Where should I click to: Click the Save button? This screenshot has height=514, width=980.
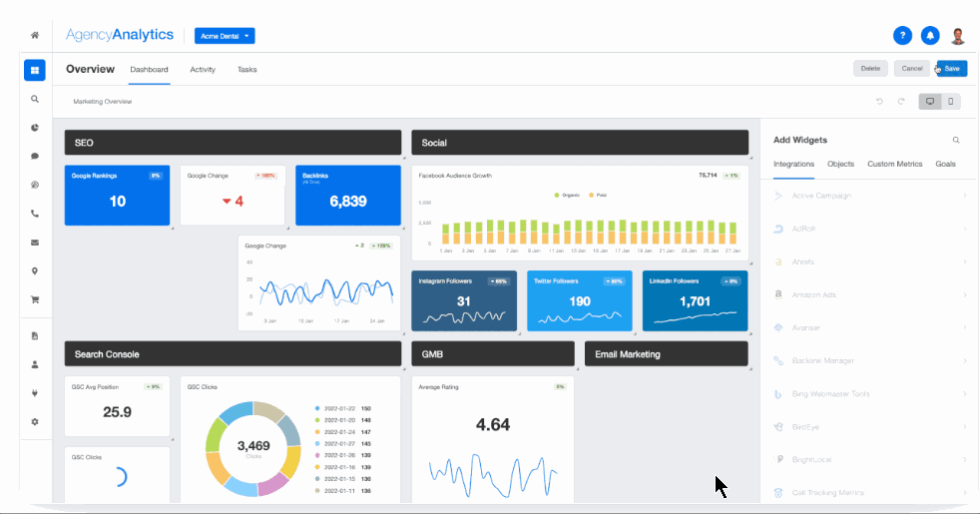coord(952,69)
